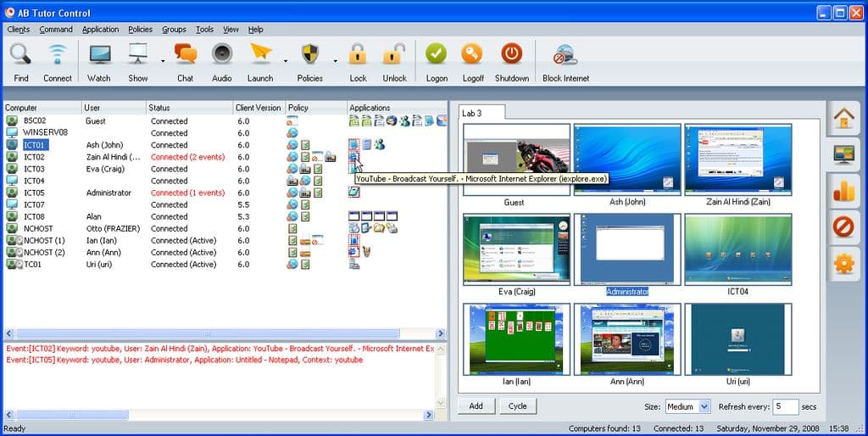Open the Size Medium combo box

687,406
